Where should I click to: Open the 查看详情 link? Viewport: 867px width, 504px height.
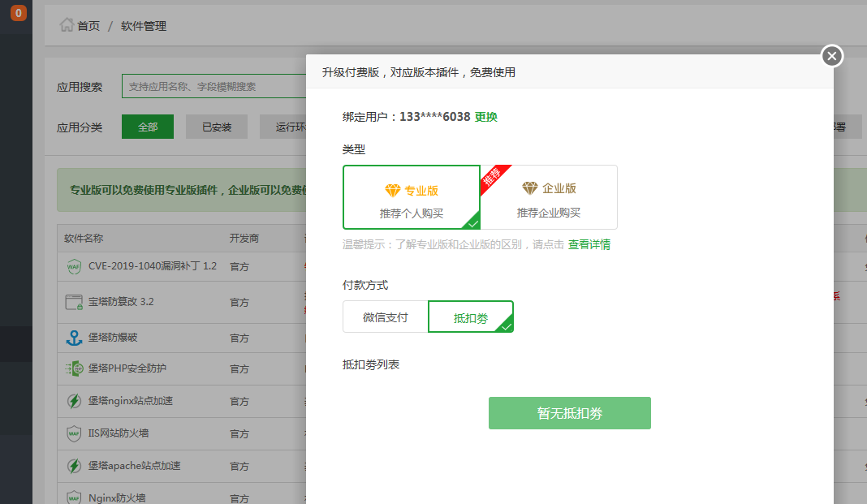[589, 244]
